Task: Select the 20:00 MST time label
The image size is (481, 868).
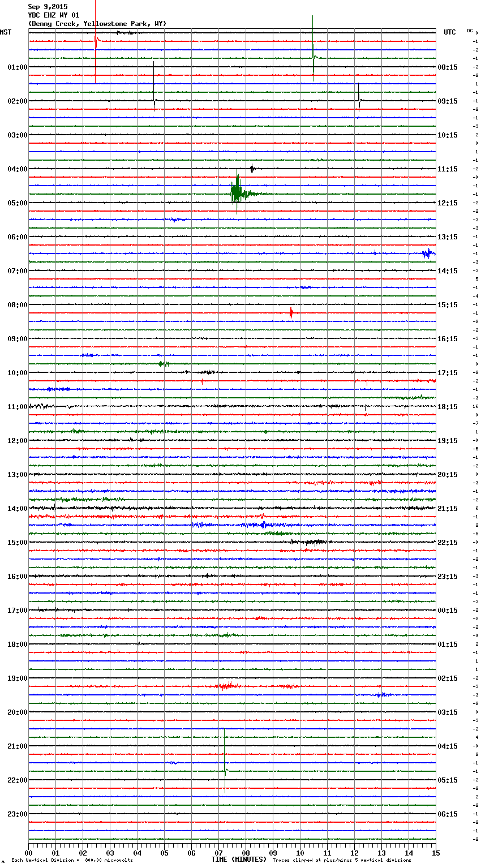Action: pos(18,712)
